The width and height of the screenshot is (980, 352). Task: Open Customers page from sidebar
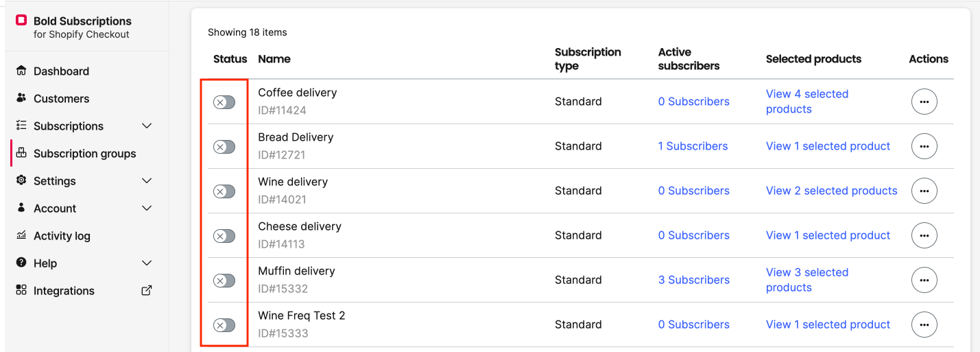(61, 99)
